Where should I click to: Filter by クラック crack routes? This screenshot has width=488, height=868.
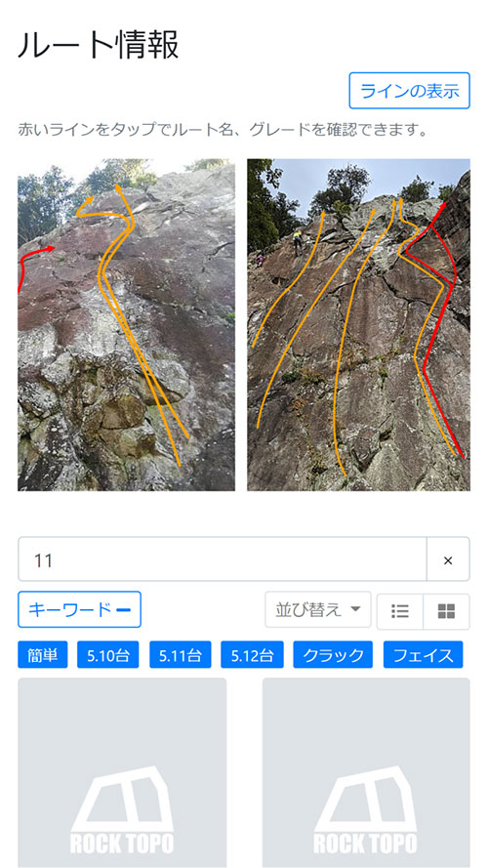coord(333,655)
